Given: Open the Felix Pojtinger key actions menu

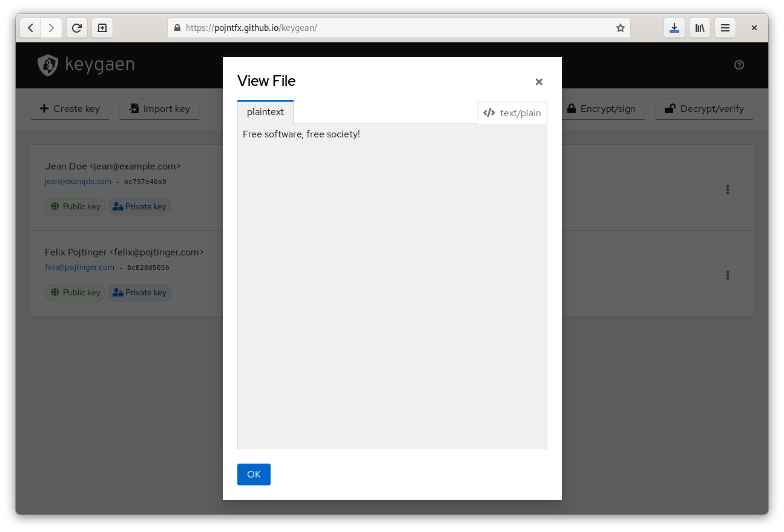Looking at the screenshot, I should click(x=728, y=275).
